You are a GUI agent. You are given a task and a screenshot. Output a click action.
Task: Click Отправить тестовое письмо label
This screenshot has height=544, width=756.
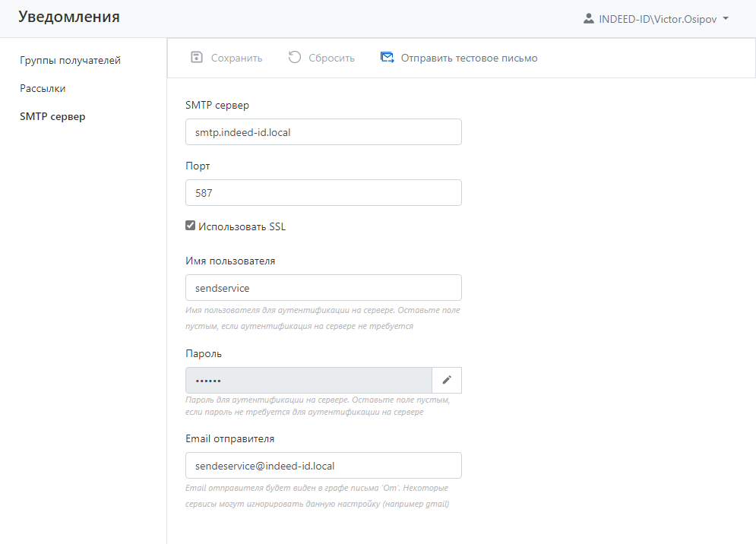(469, 58)
